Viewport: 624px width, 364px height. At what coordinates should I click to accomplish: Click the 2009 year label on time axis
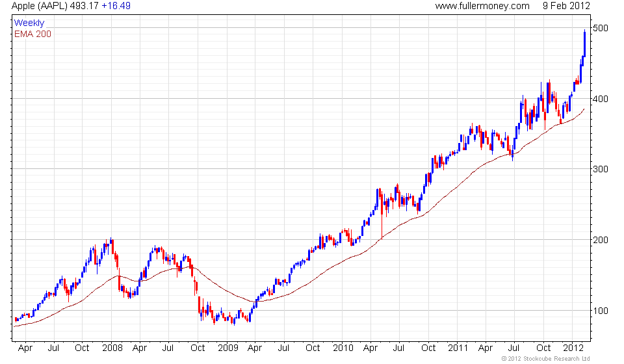point(228,348)
